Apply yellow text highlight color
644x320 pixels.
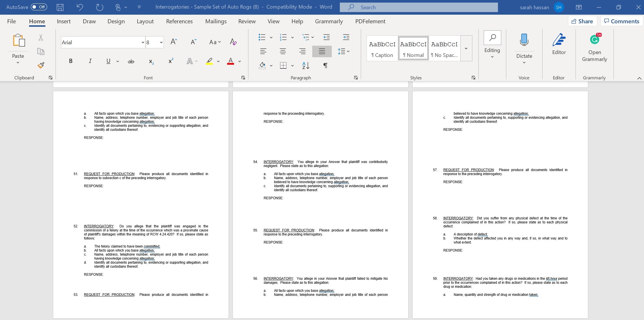click(x=209, y=61)
